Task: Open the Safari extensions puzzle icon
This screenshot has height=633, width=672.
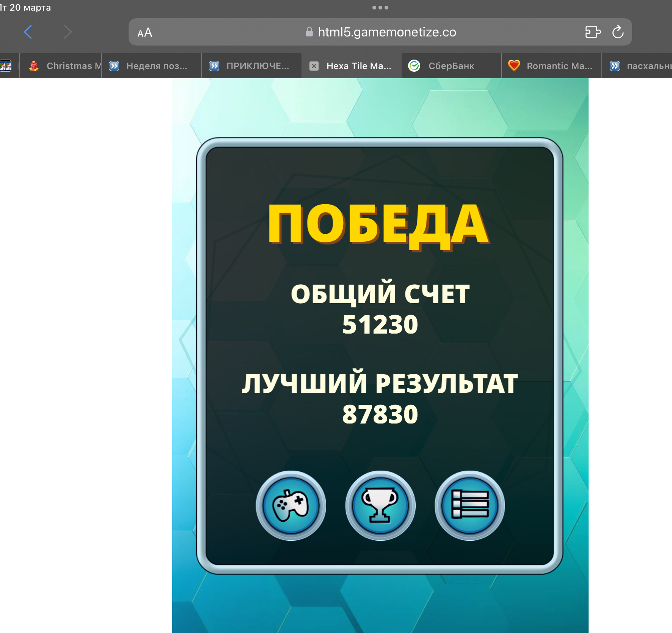Action: 593,32
